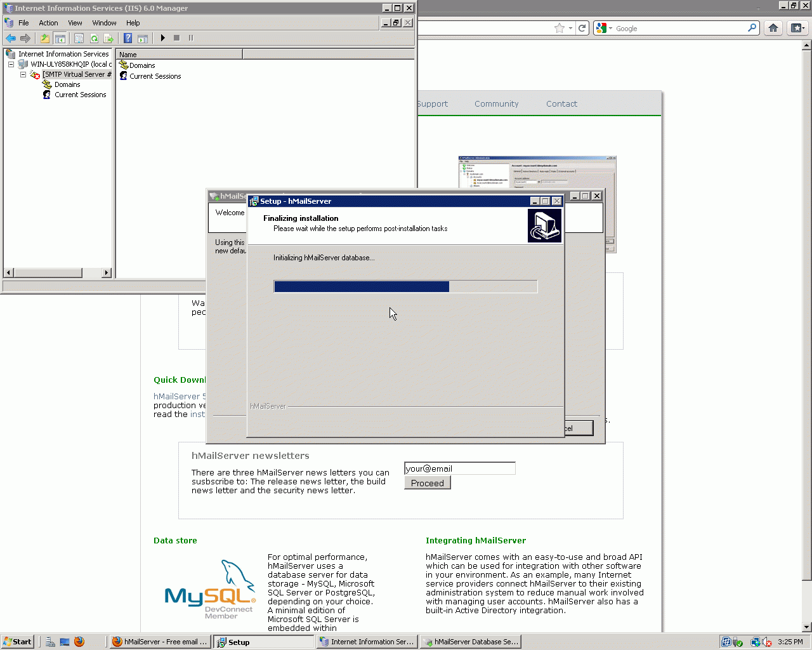Click the bookmark star in Firefox address bar
The height and width of the screenshot is (650, 812).
(559, 28)
